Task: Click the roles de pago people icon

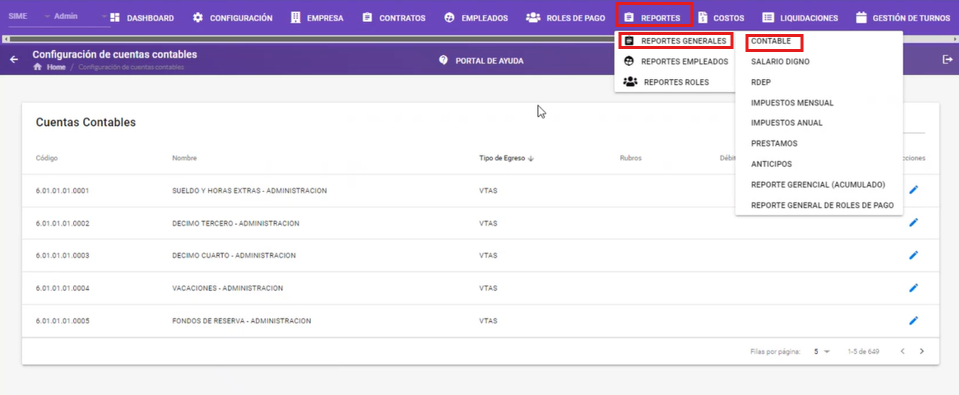Action: [x=533, y=18]
